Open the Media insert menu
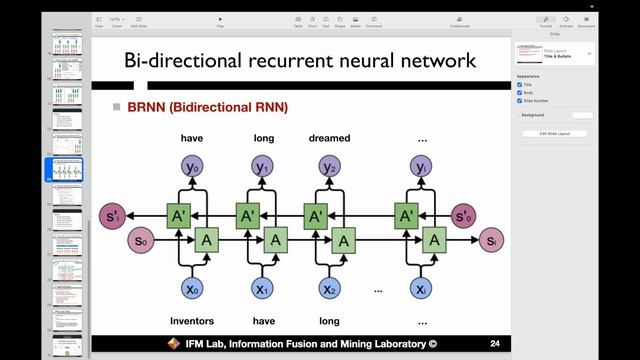 click(x=356, y=22)
